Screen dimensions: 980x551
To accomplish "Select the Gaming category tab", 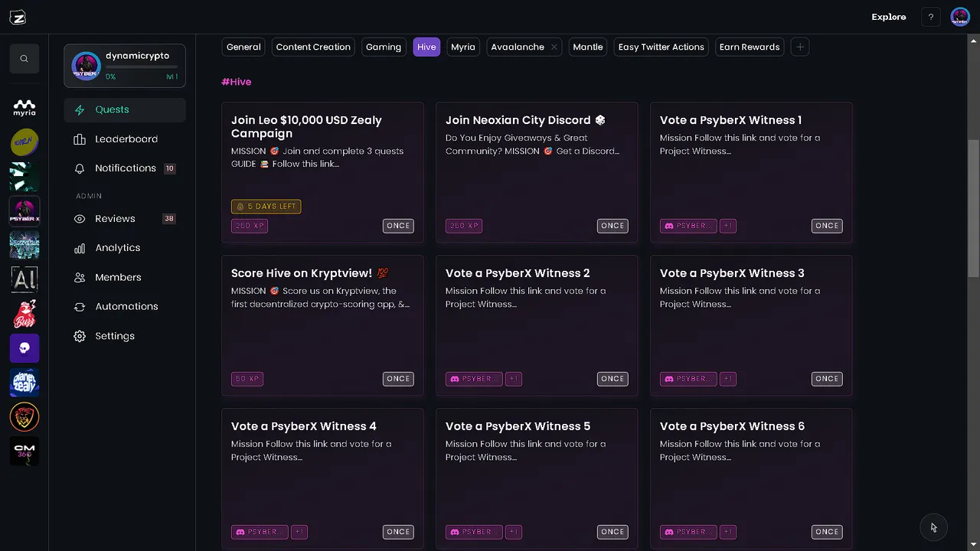I will click(384, 47).
